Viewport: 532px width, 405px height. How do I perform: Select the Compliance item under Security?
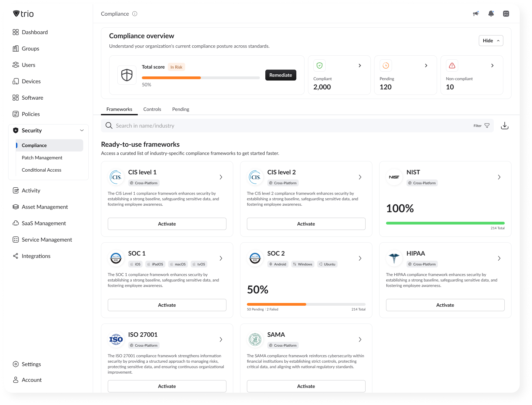[34, 145]
